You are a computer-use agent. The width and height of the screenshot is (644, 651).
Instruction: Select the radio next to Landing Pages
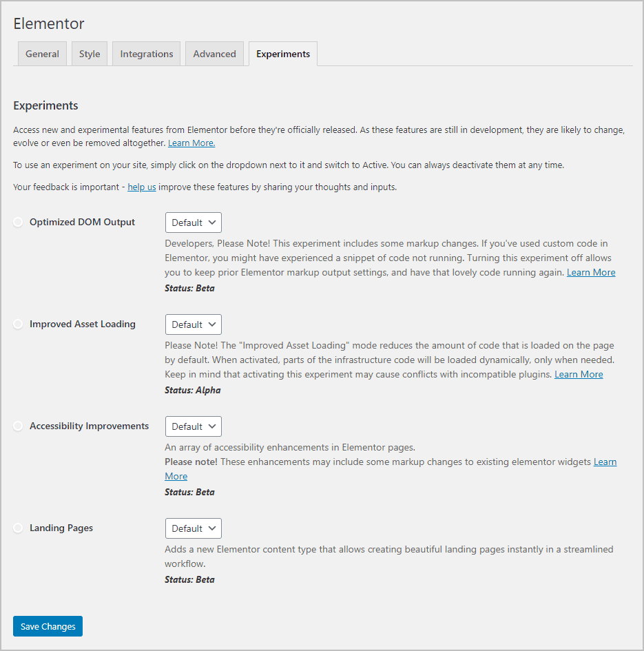pos(18,528)
